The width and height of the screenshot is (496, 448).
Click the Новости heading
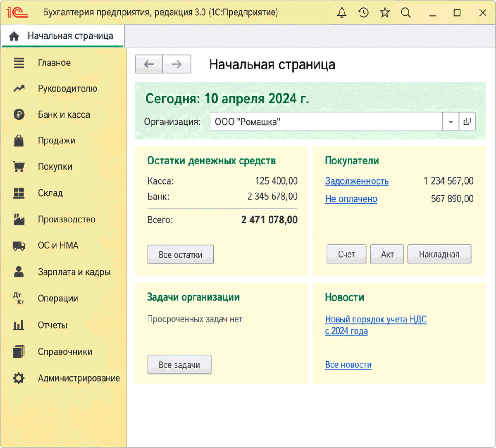(x=345, y=297)
